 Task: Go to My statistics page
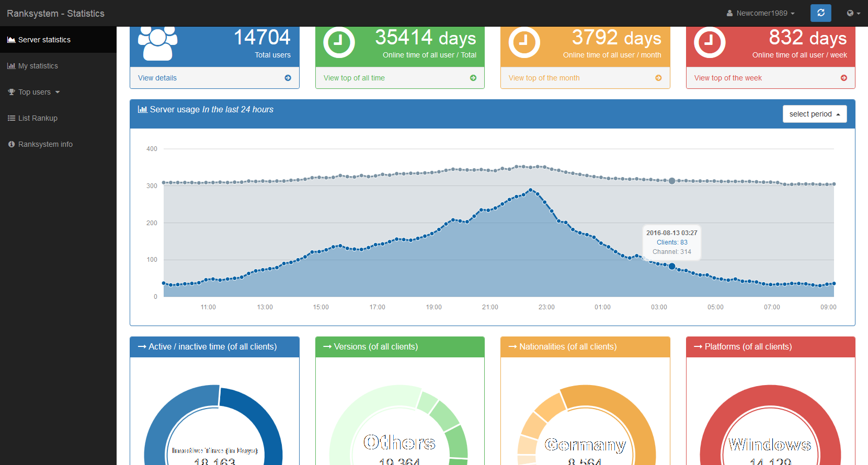[58, 66]
